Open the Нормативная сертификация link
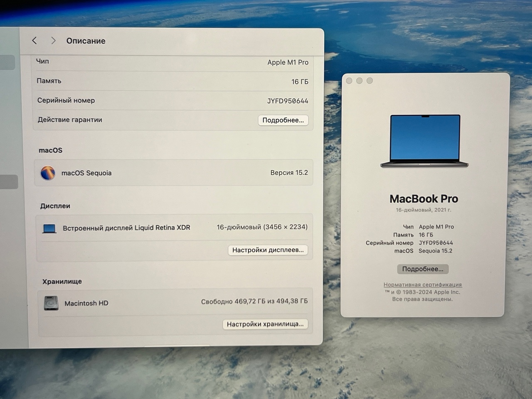This screenshot has width=532, height=399. (x=423, y=285)
